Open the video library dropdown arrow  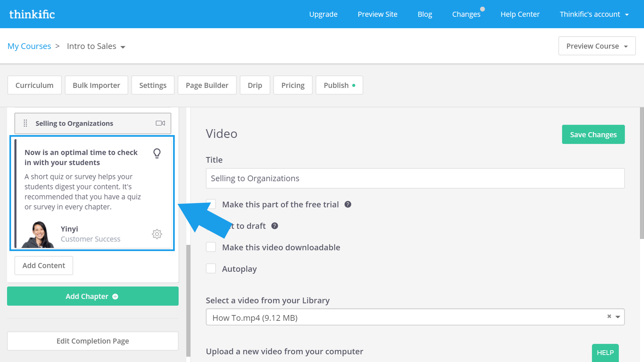[x=618, y=317]
